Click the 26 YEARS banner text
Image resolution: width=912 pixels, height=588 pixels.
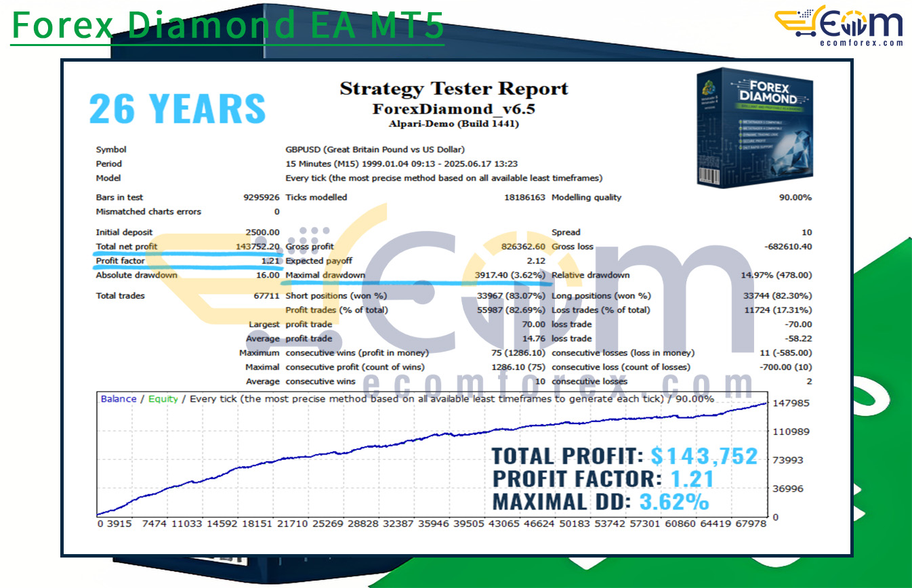pos(178,109)
